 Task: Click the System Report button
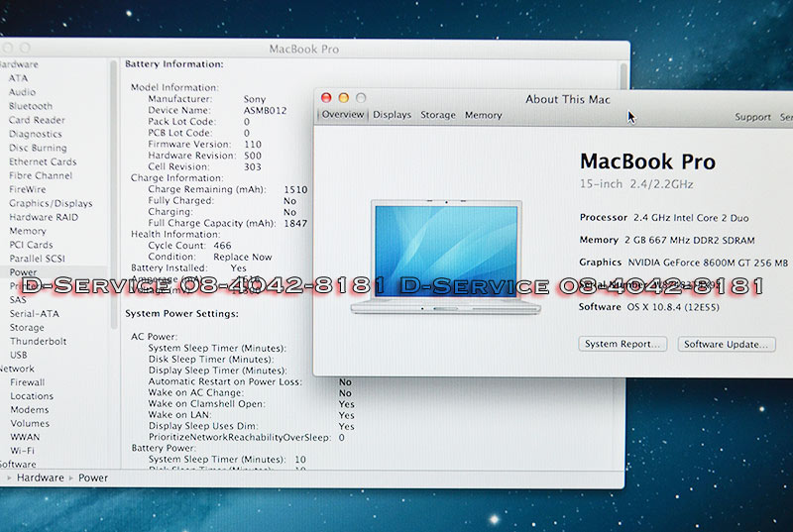click(623, 344)
